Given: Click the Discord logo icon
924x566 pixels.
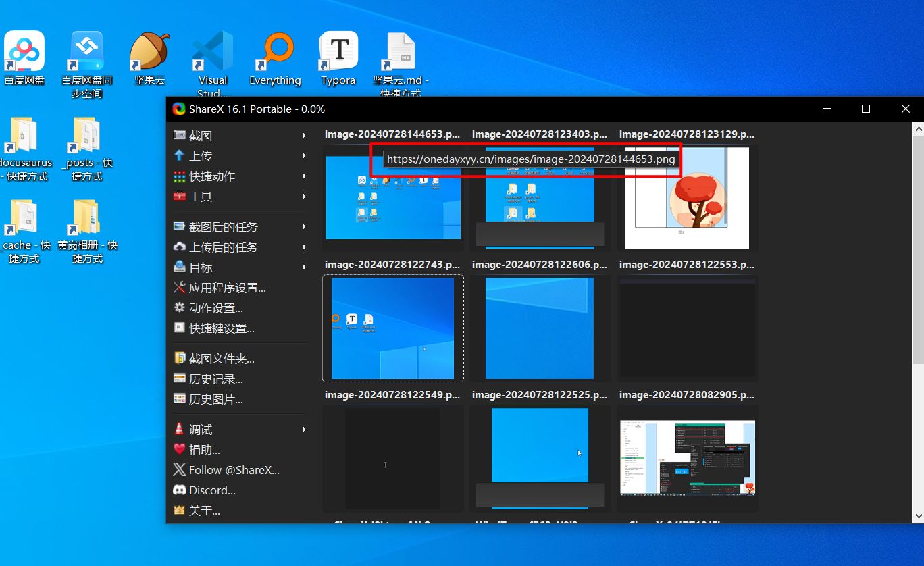Looking at the screenshot, I should pyautogui.click(x=179, y=490).
